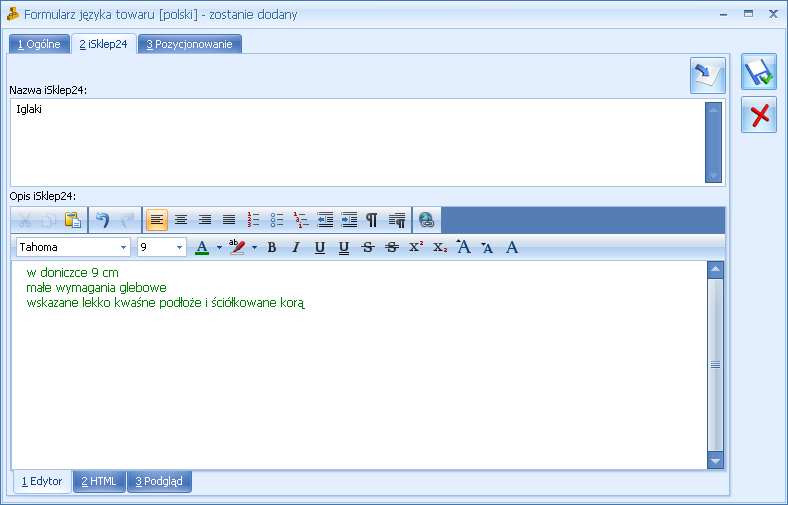Click the description editor scrollbar up arrow
This screenshot has width=788, height=505.
pos(715,269)
